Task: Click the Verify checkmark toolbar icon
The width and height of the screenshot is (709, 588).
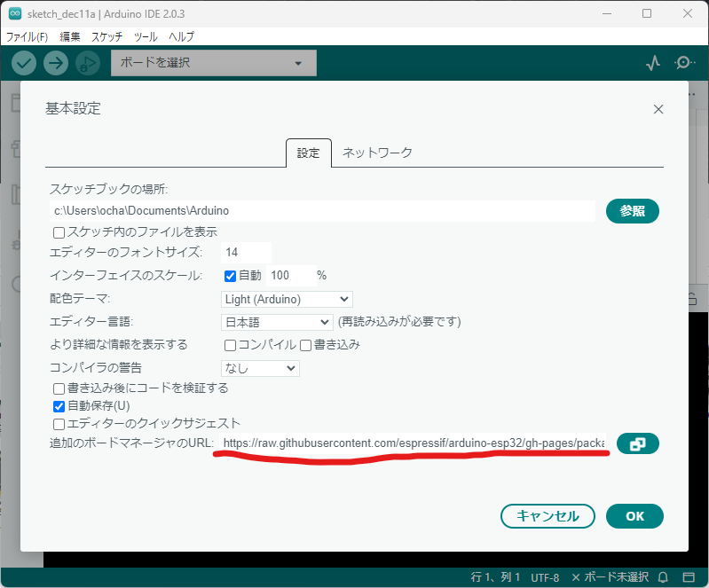Action: (x=24, y=63)
